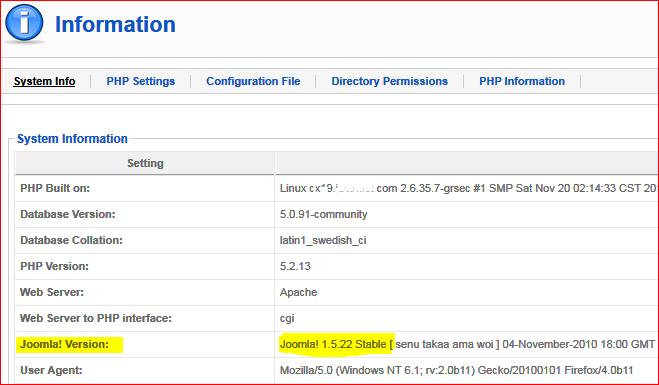The height and width of the screenshot is (385, 659).
Task: Select the 'Web Server to PHP interface:' label
Action: tap(96, 319)
